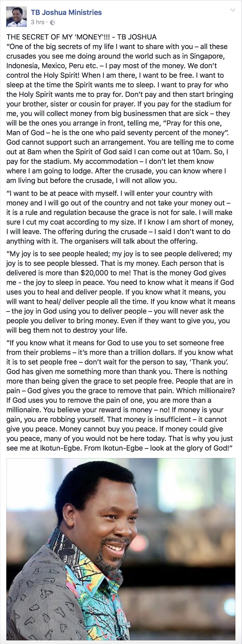Image resolution: width=242 pixels, height=644 pixels.
Task: Open the TB Joshua Ministries page link
Action: pyautogui.click(x=66, y=13)
